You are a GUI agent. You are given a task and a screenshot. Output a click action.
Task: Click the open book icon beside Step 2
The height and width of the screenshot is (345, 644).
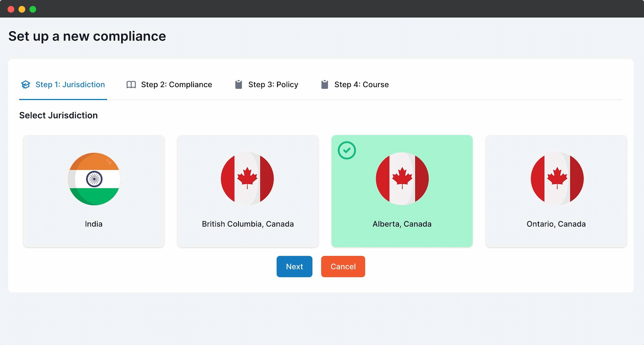[131, 85]
